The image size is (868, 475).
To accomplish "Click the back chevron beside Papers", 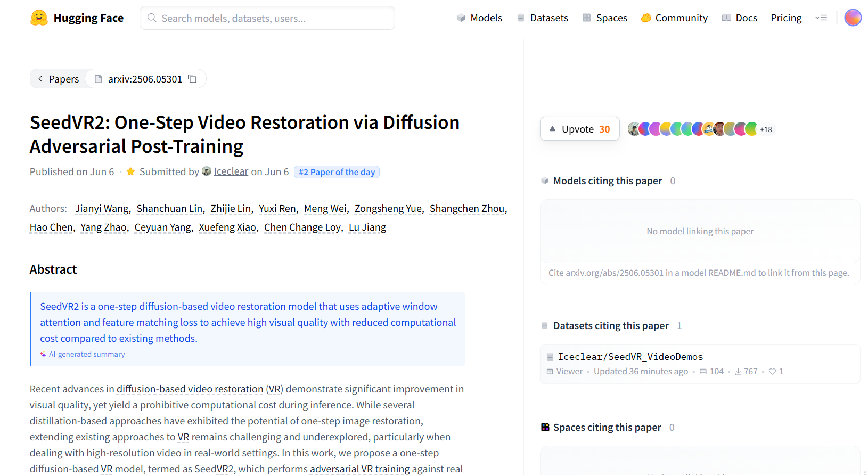I will point(40,79).
